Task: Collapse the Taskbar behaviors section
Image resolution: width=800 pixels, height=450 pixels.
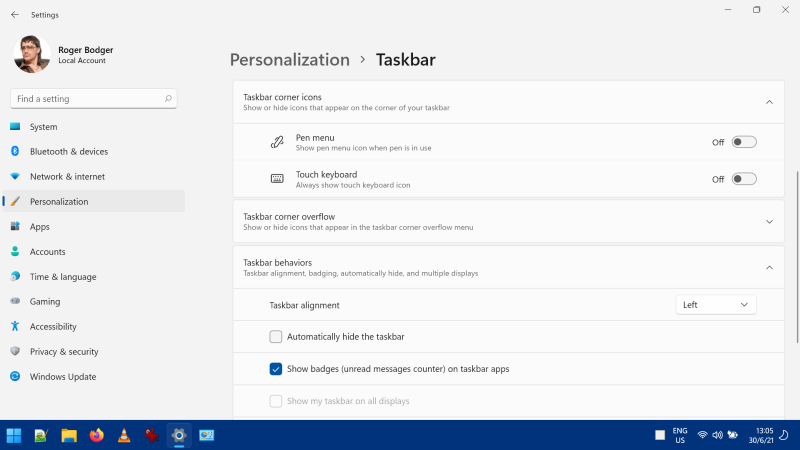Action: pyautogui.click(x=769, y=267)
